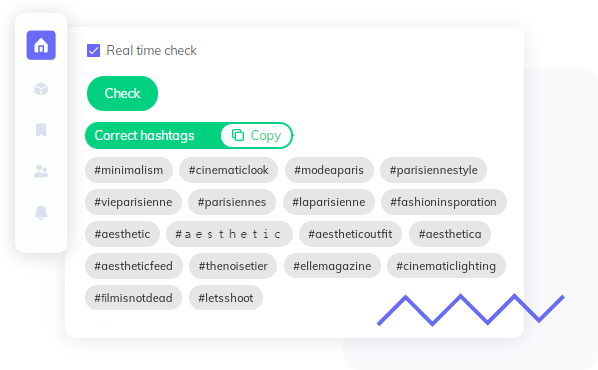Toggle the Real time check checkbox
This screenshot has height=370, width=598.
click(93, 50)
